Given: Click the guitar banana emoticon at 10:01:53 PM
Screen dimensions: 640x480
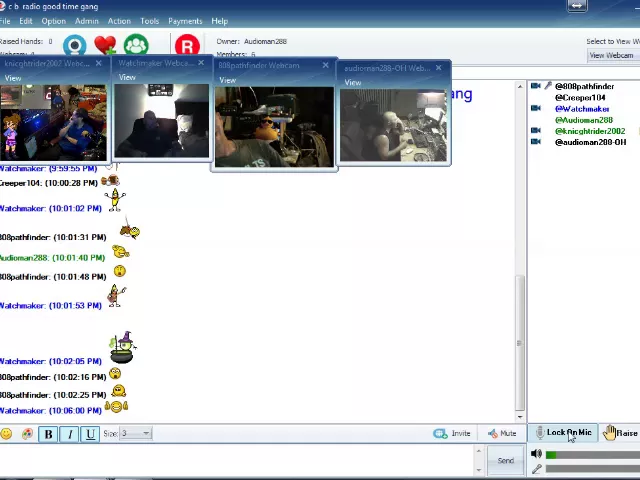Looking at the screenshot, I should tap(116, 296).
